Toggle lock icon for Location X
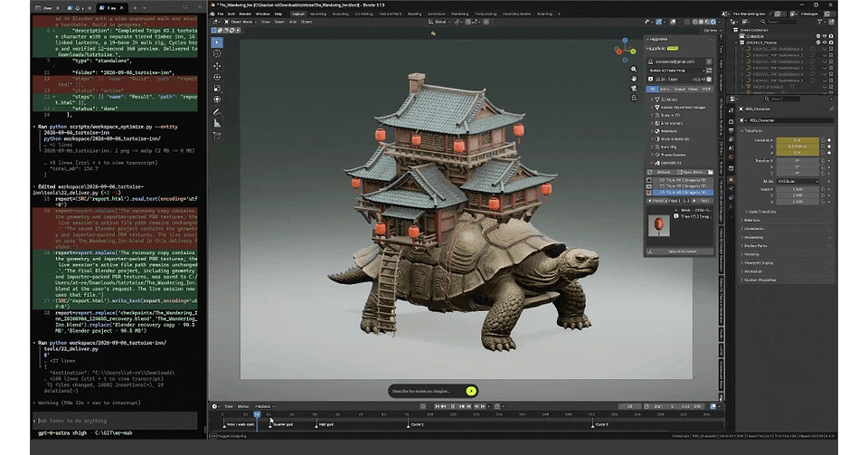The width and height of the screenshot is (868, 455). (823, 140)
